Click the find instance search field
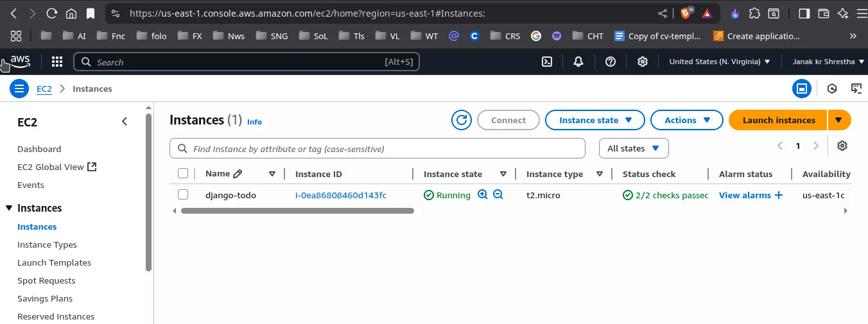 [x=385, y=149]
